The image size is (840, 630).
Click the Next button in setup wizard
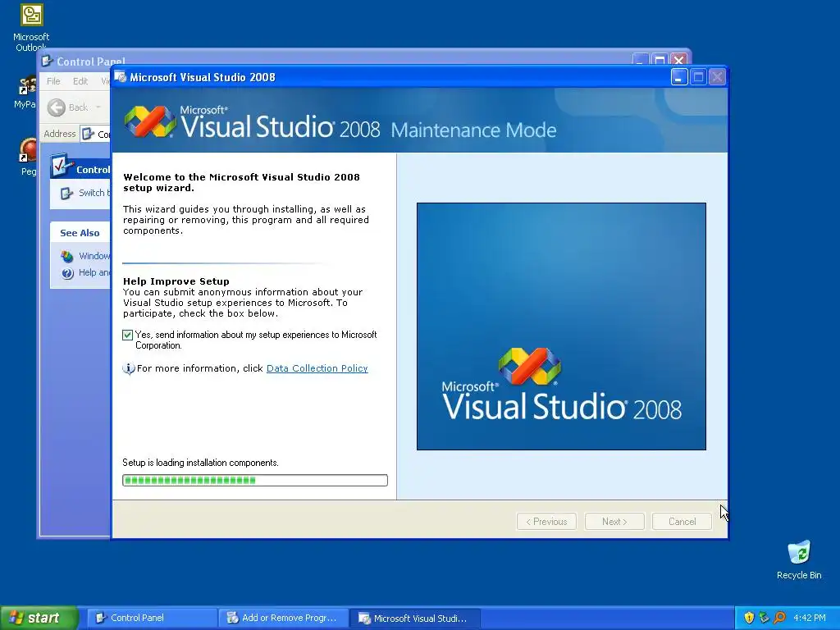point(614,522)
